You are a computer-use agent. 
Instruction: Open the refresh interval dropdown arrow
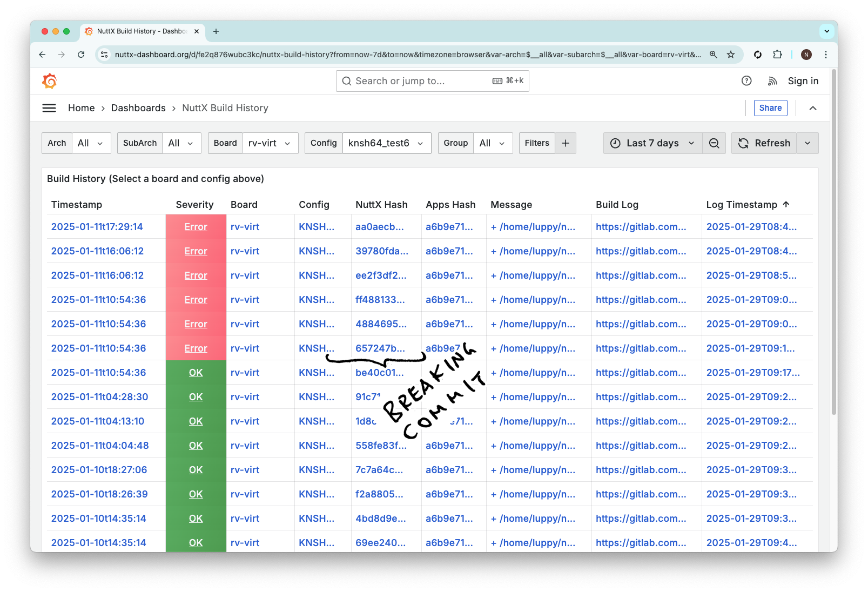[808, 143]
